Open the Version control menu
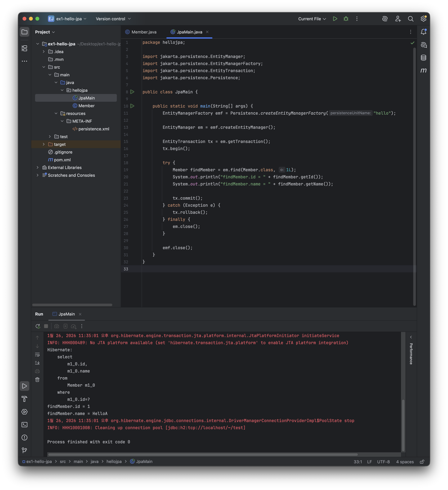448x490 pixels. click(x=113, y=19)
